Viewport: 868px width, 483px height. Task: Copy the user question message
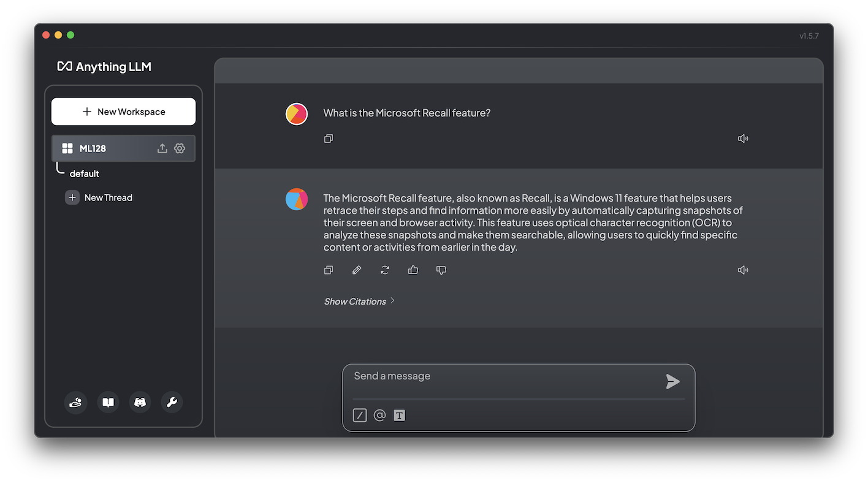[x=329, y=139]
